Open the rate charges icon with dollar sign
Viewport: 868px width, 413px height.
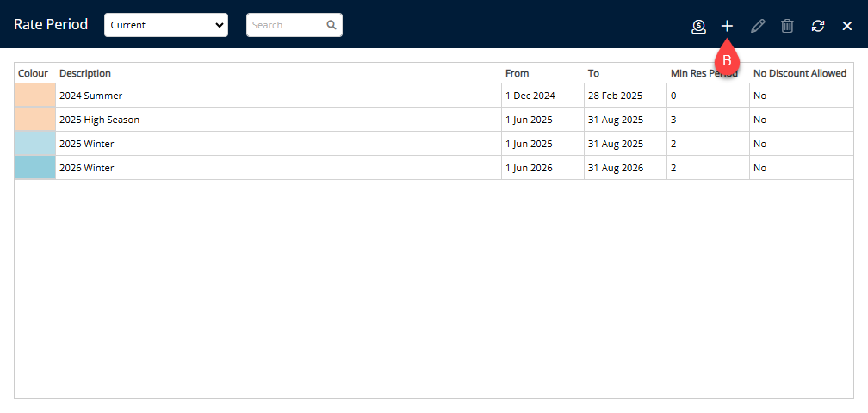(698, 26)
